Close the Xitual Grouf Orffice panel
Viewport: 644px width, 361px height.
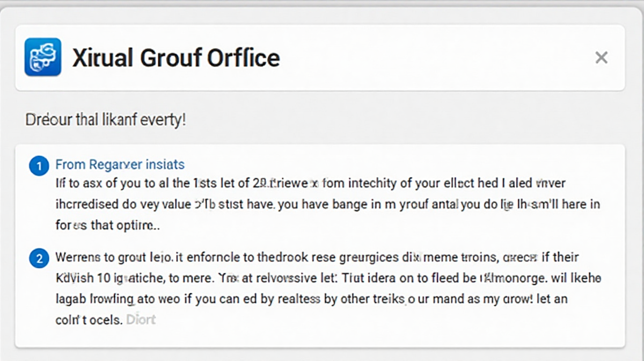coord(601,57)
